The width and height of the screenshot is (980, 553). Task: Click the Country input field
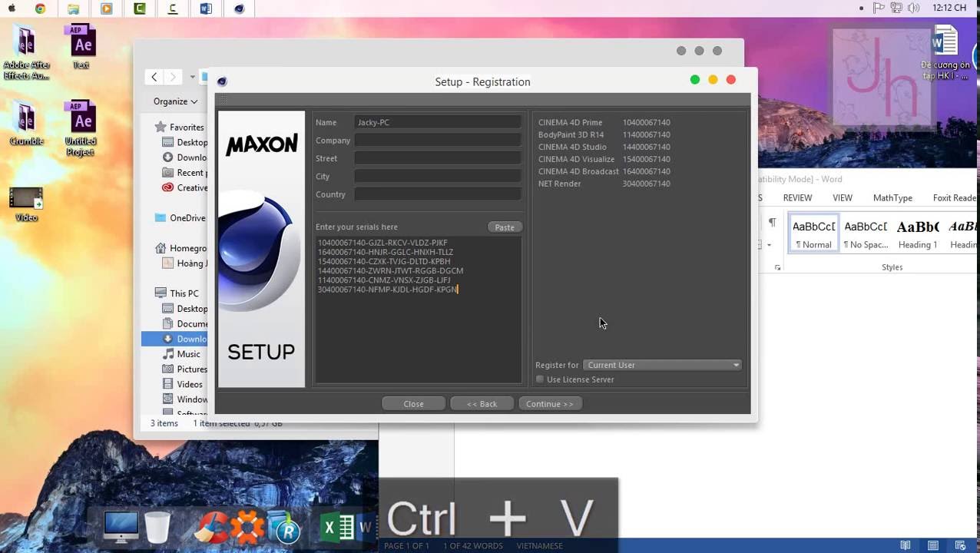[438, 194]
